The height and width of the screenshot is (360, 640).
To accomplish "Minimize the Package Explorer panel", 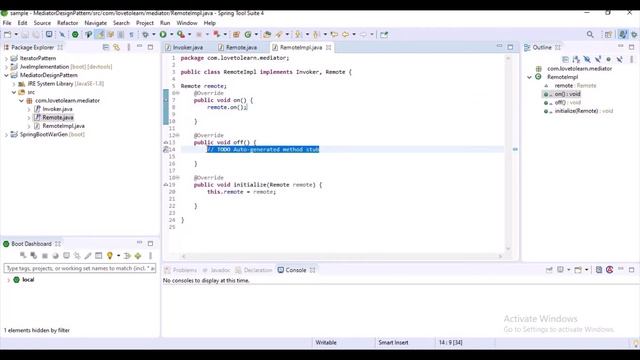I will [x=140, y=47].
